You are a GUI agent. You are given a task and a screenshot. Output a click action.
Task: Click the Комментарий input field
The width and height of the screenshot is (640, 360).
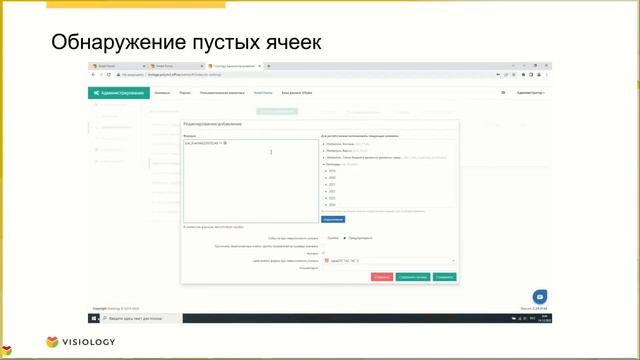tap(389, 268)
